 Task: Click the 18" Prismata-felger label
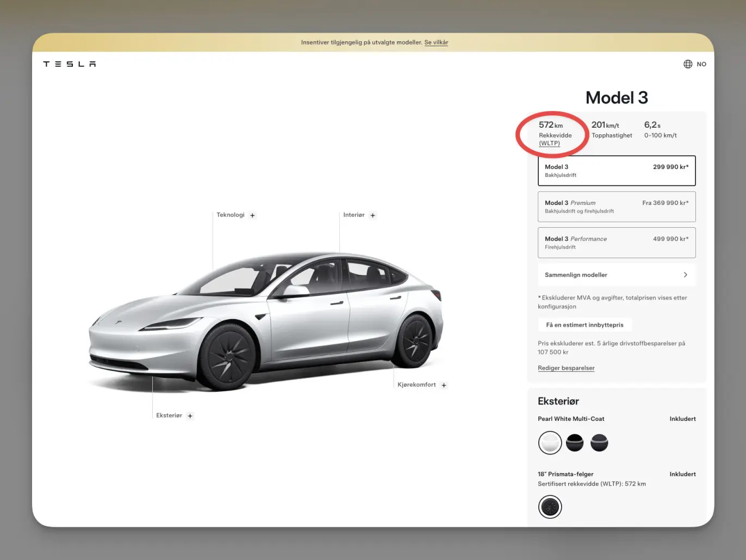565,474
